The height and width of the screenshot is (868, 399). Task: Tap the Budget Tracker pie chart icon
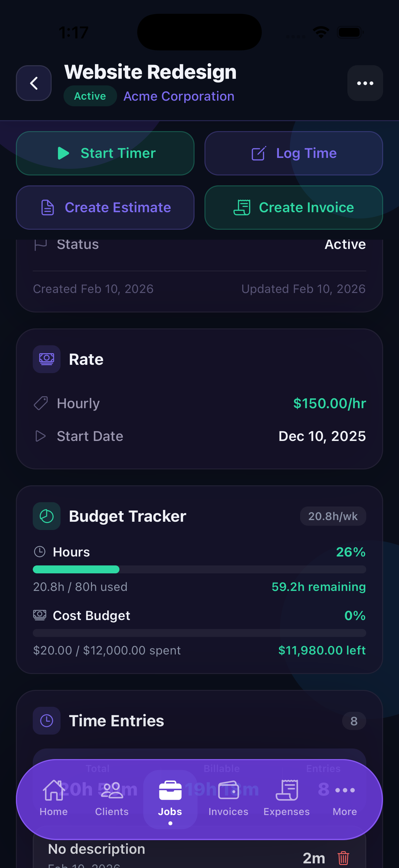47,516
